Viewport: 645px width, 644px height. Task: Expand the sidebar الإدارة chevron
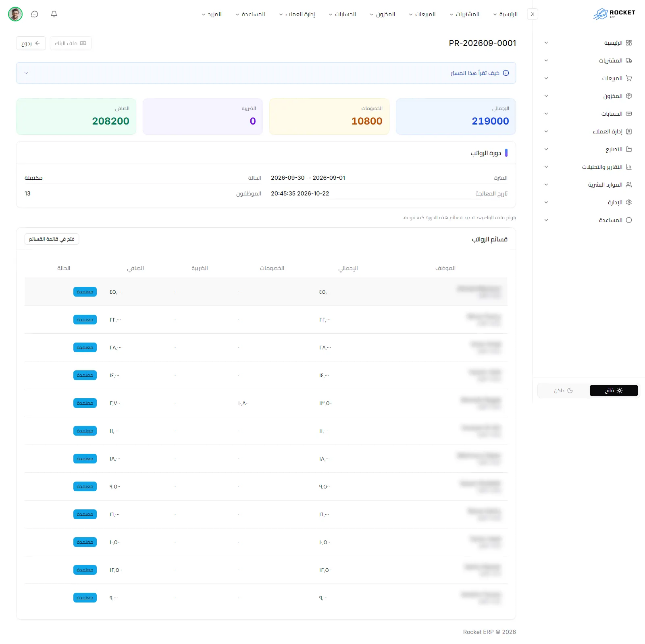[546, 202]
